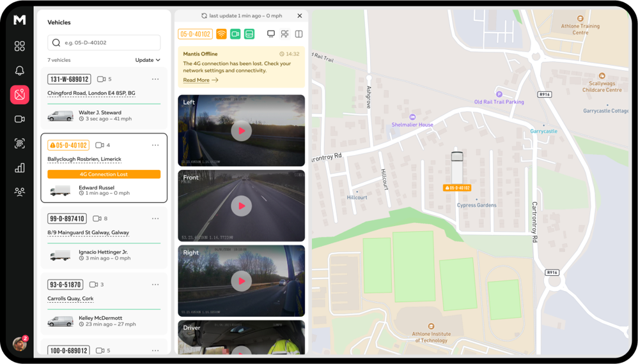Click Chingford Road, London address
The height and width of the screenshot is (364, 638).
coord(91,93)
